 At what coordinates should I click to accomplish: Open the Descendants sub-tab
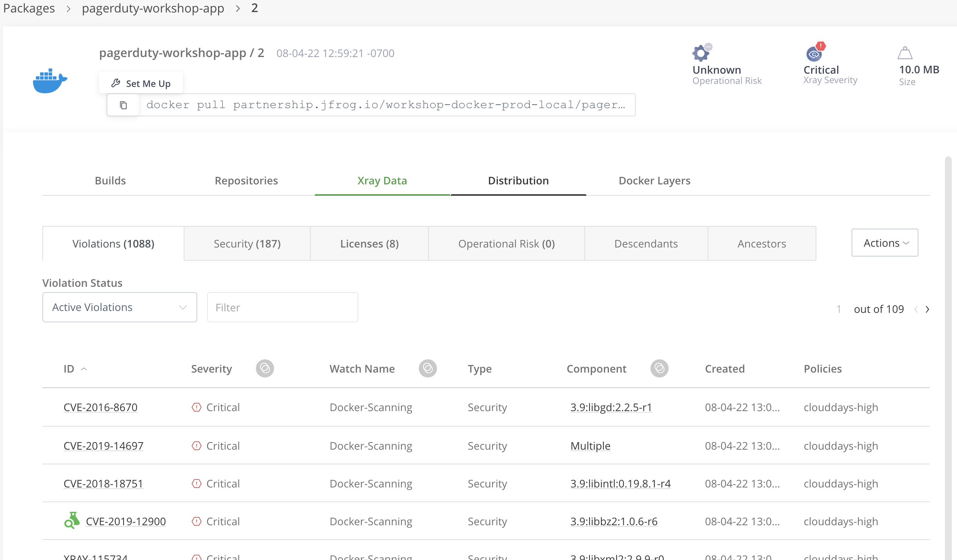click(x=646, y=243)
